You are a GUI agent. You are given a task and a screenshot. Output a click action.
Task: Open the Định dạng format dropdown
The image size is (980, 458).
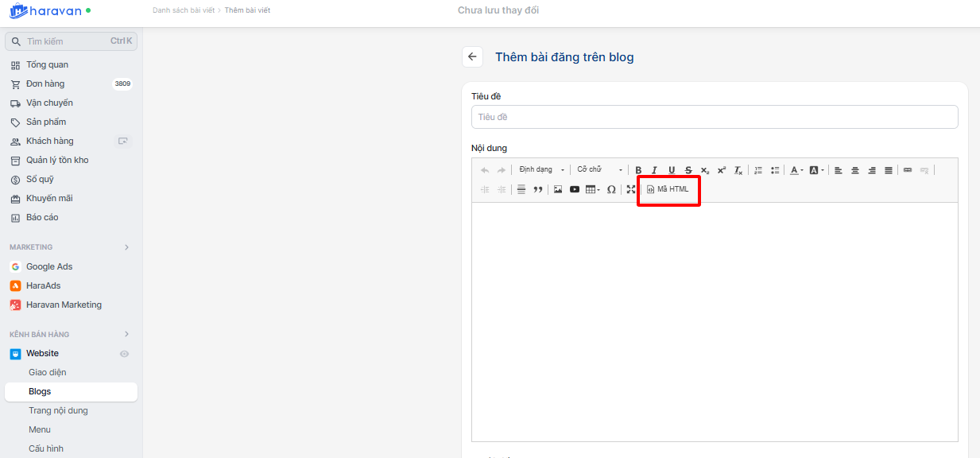[541, 170]
